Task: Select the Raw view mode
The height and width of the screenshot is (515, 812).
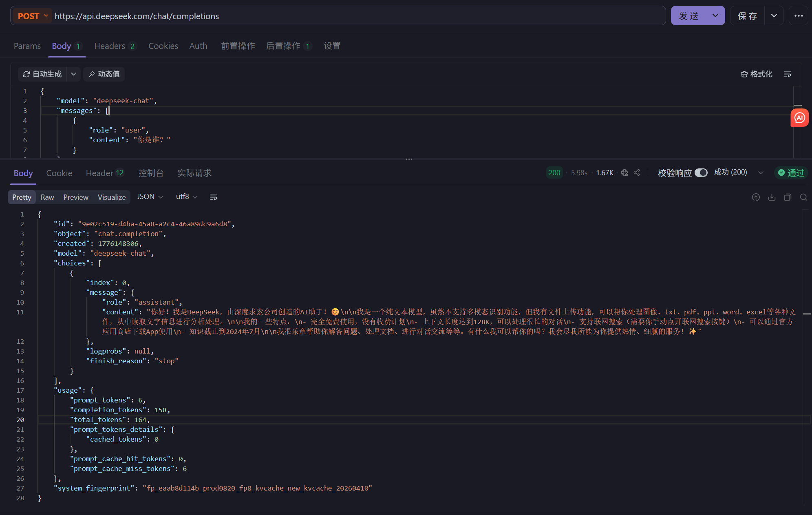Action: pos(47,197)
